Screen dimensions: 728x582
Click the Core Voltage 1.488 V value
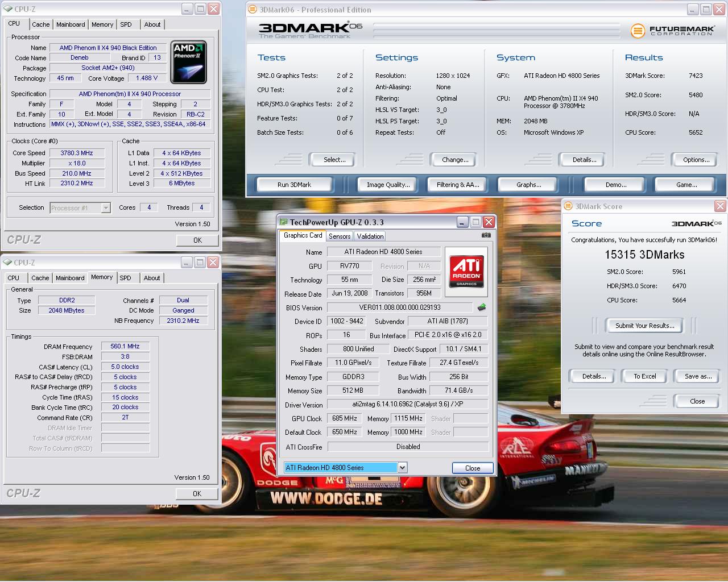[147, 78]
